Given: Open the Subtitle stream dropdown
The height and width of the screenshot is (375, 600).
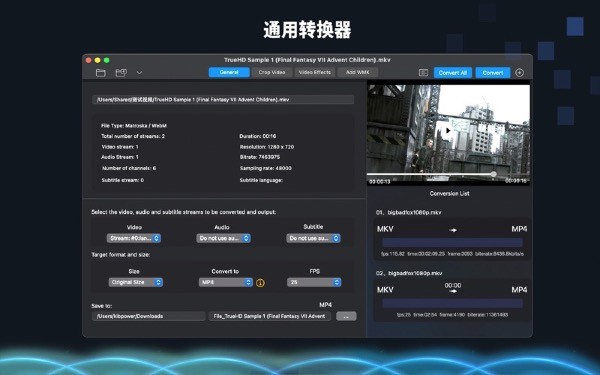Looking at the screenshot, I should (313, 238).
